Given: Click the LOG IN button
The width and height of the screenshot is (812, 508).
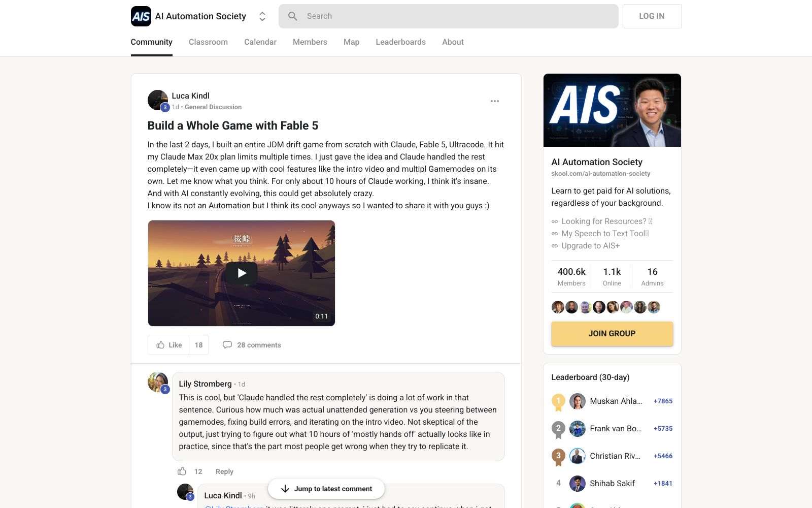Looking at the screenshot, I should tap(652, 16).
